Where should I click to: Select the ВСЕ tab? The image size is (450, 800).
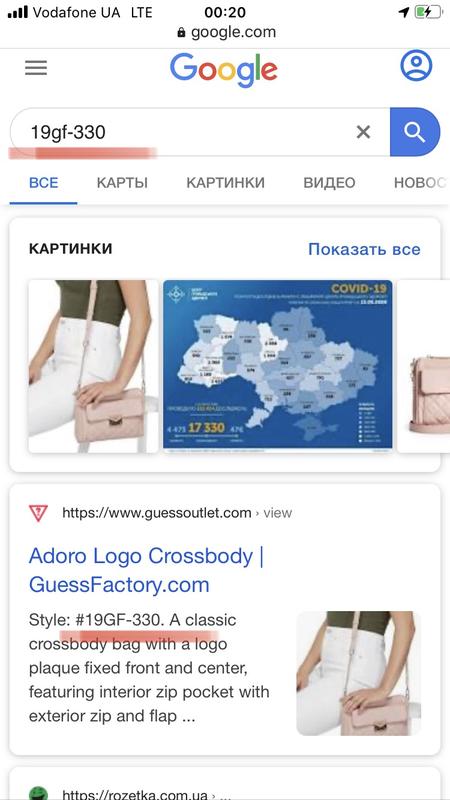click(x=43, y=183)
